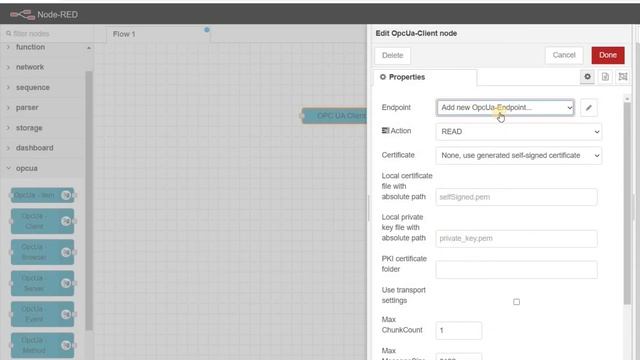The width and height of the screenshot is (640, 360).
Task: Select the OpcUa Server palette node
Action: click(x=42, y=283)
